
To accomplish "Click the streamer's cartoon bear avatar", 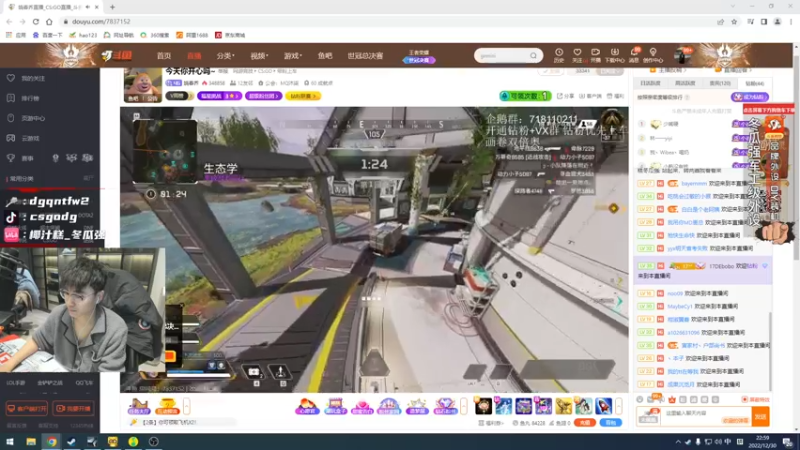I will (x=142, y=85).
